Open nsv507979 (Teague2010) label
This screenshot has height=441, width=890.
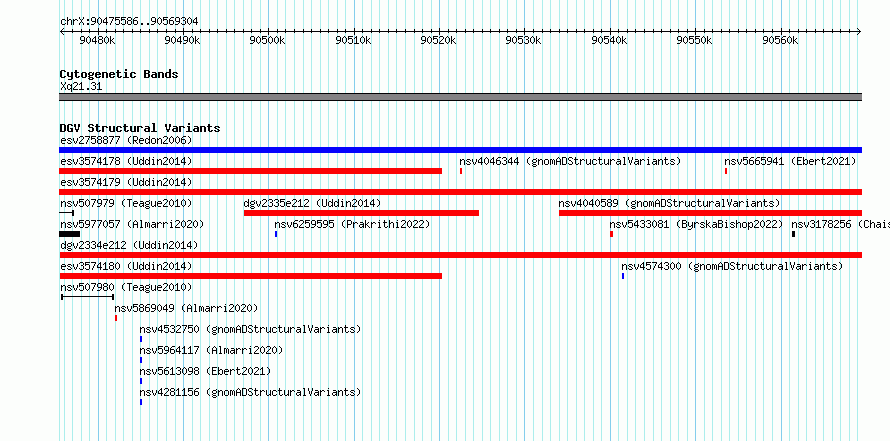[126, 203]
